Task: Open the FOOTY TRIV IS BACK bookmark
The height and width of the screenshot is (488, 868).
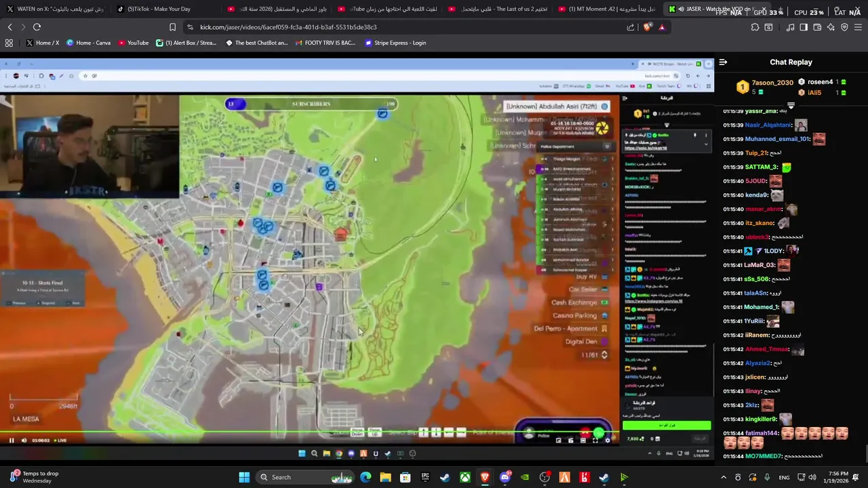Action: [x=325, y=43]
